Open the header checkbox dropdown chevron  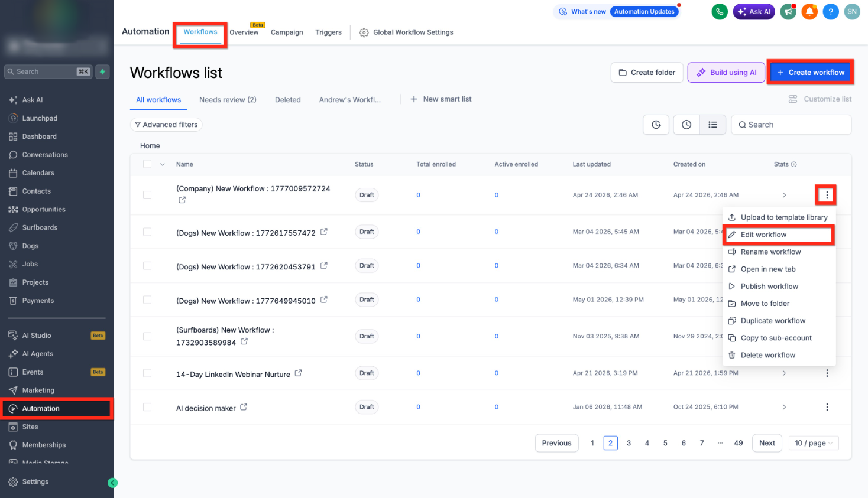pos(162,164)
